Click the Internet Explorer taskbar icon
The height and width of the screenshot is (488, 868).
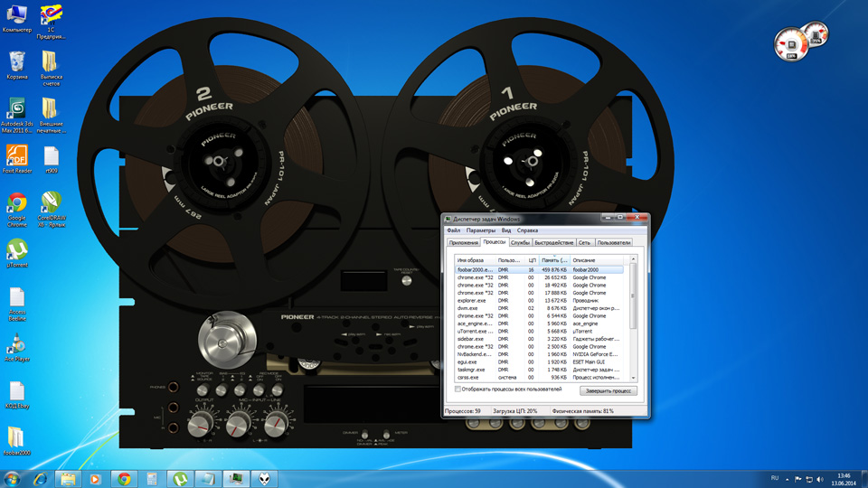click(x=40, y=479)
